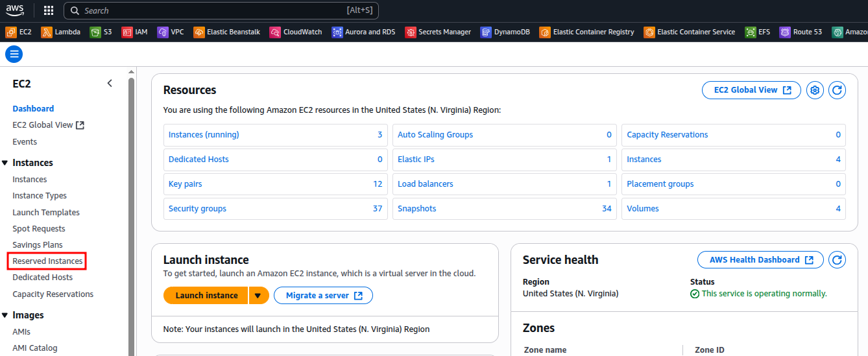
Task: Open the AWS Health Dashboard button
Action: tap(760, 260)
